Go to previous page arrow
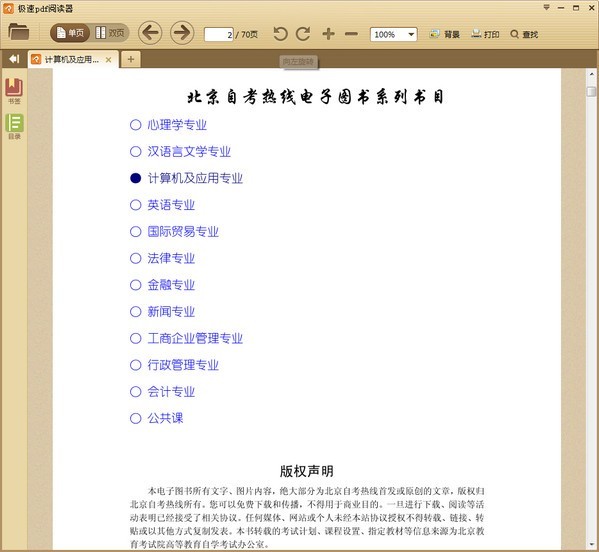The image size is (599, 552). point(150,33)
